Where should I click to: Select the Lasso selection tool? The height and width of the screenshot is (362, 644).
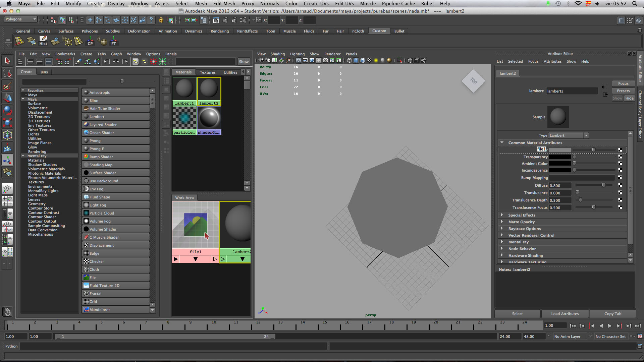pyautogui.click(x=7, y=73)
